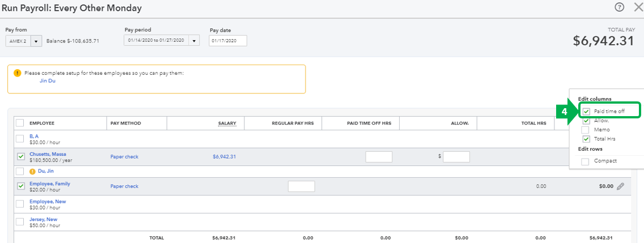Click Paper check for Employee, Family
Screen dimensions: 644x243
coord(125,186)
